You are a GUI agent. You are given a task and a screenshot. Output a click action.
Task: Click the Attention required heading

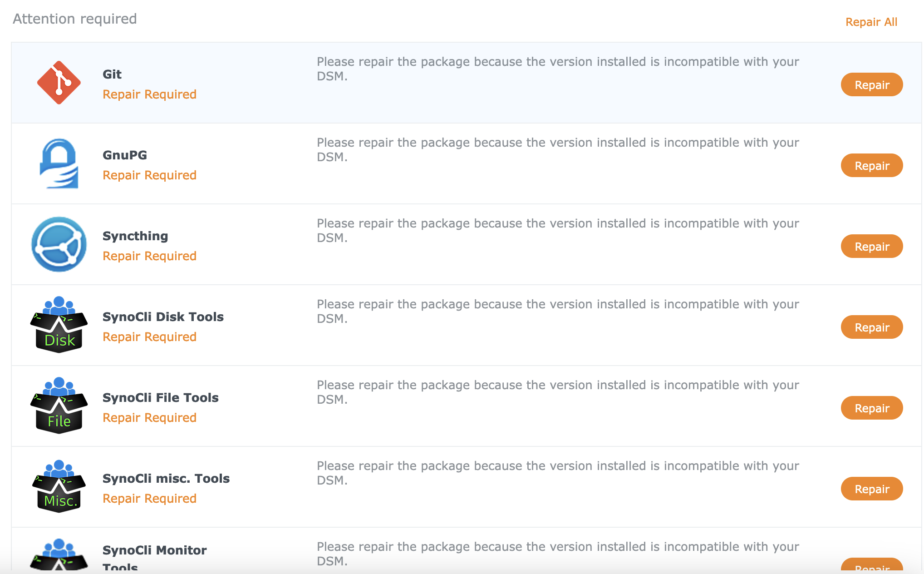[75, 19]
